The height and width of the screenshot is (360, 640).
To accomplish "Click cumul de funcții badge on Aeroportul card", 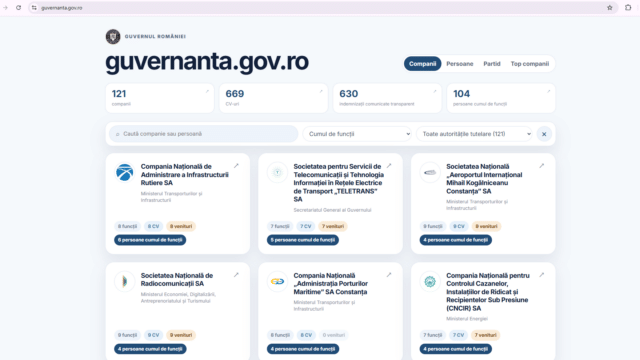I will click(456, 240).
